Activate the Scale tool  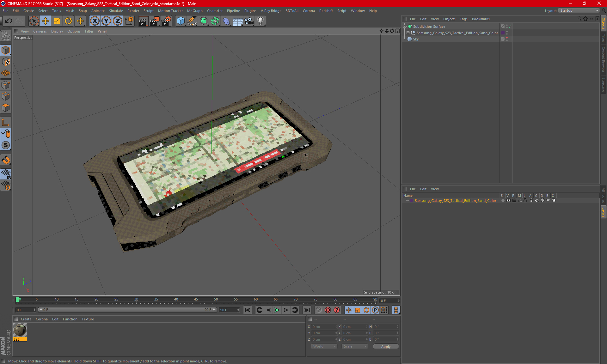click(x=57, y=21)
